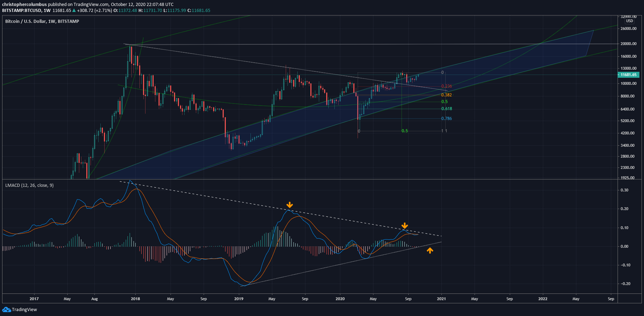Viewport: 644px width, 316px height.
Task: Click the 0.382 Fibonacci level label
Action: pos(446,95)
